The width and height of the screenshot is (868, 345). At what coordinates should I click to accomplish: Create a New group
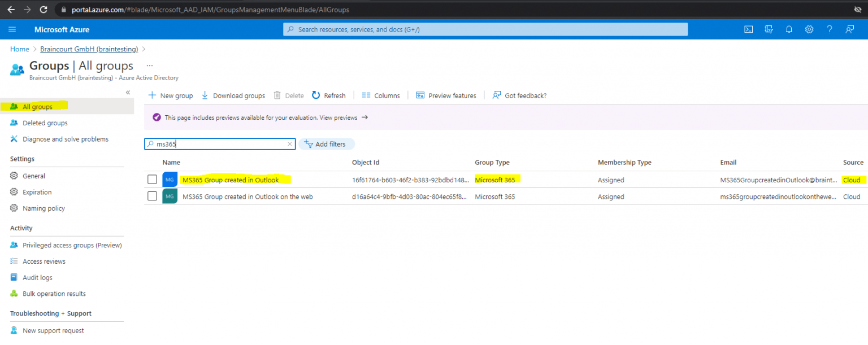[x=170, y=95]
